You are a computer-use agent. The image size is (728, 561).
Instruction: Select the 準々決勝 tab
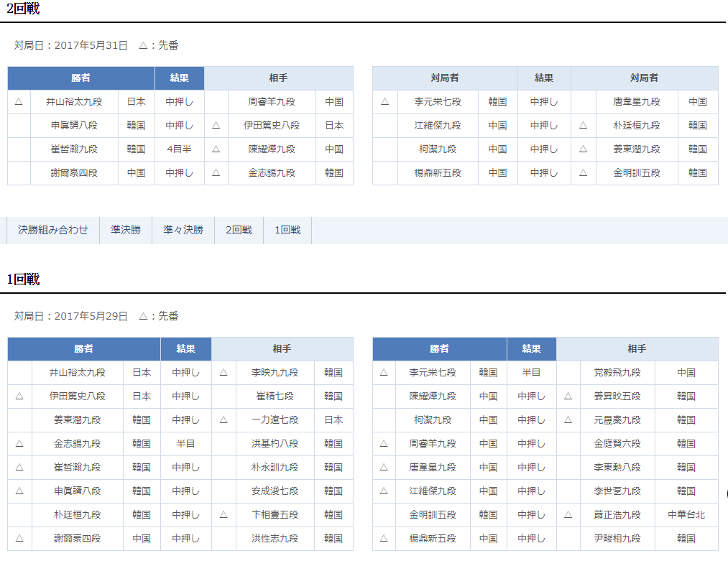point(183,230)
